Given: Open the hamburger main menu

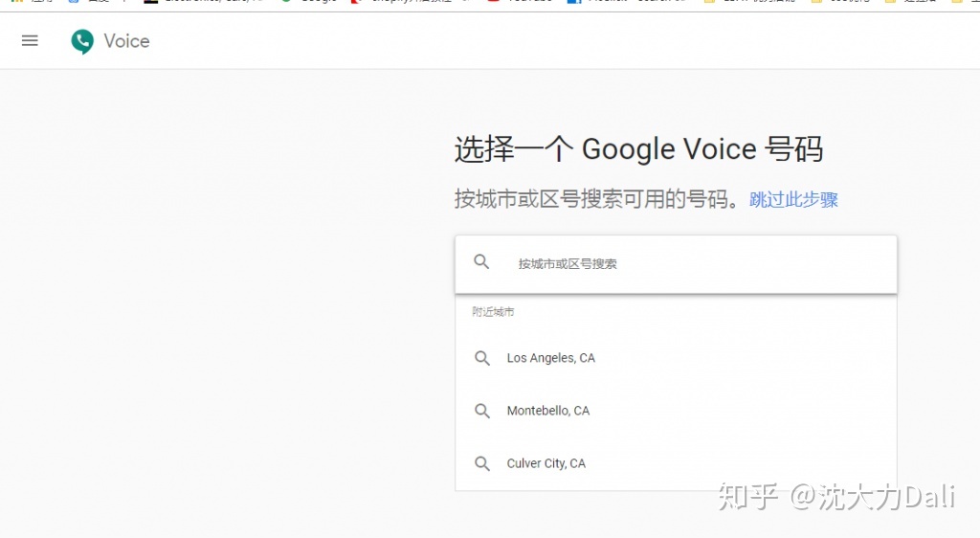Looking at the screenshot, I should click(x=30, y=41).
